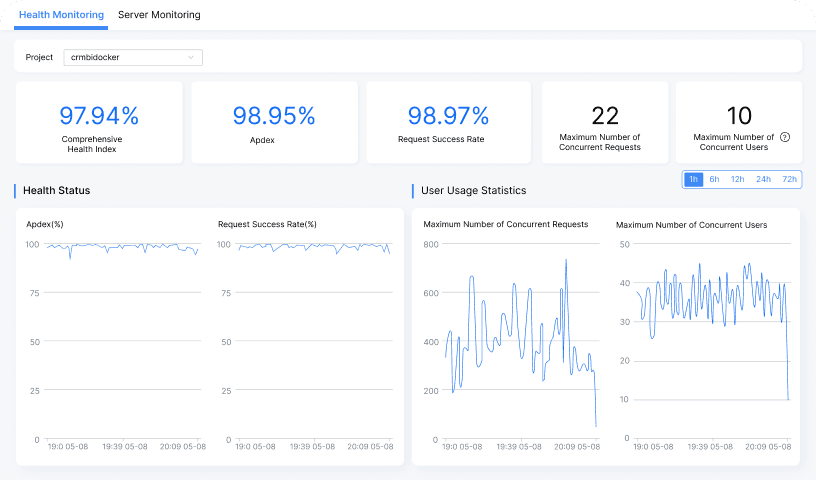Screen dimensions: 816x480
Task: Click the Project field label
Action: click(x=39, y=57)
